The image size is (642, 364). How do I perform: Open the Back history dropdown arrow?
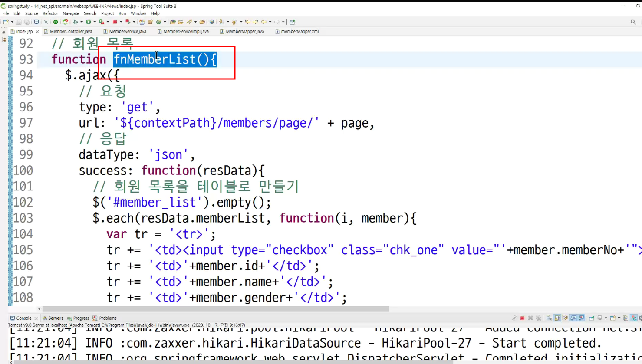270,22
